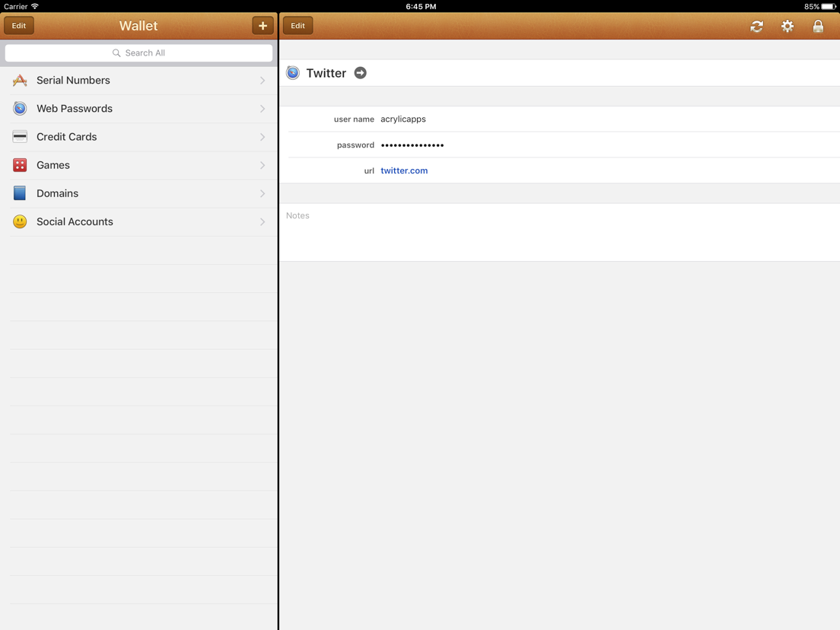Screen dimensions: 840x630
Task: Click the user name label
Action: coord(354,119)
